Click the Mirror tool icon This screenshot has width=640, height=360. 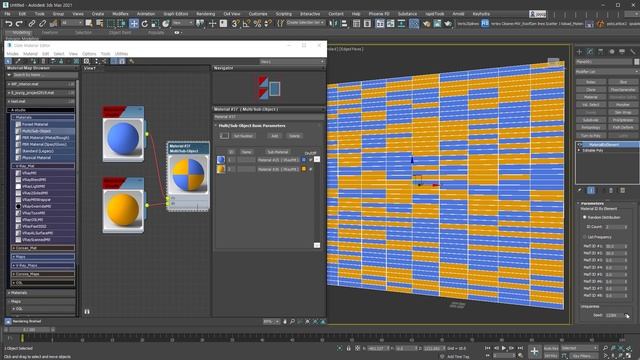click(333, 24)
